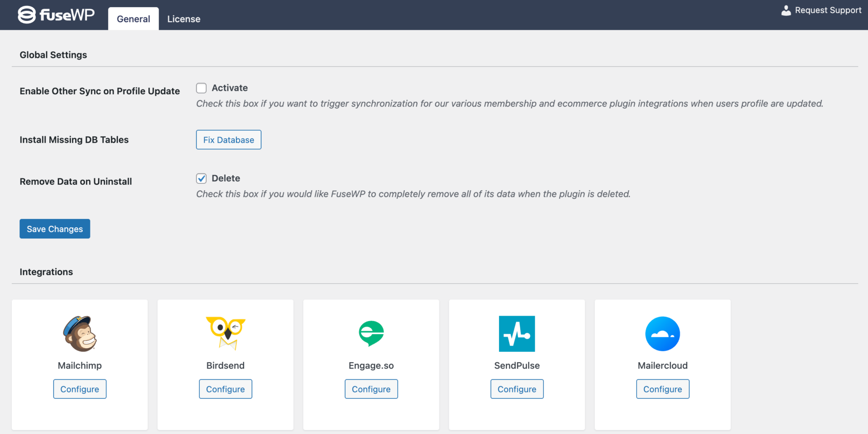Viewport: 868px width, 434px height.
Task: Configure the SendPulse integration
Action: [517, 389]
